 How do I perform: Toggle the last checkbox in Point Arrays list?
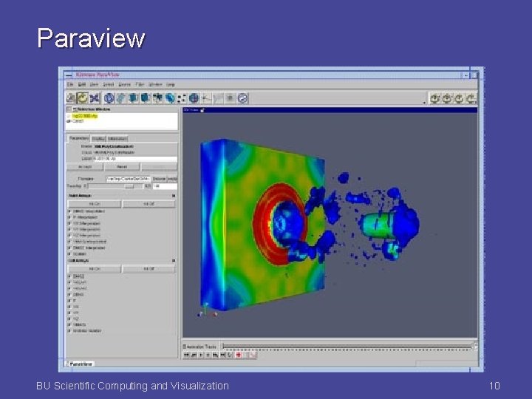70,253
